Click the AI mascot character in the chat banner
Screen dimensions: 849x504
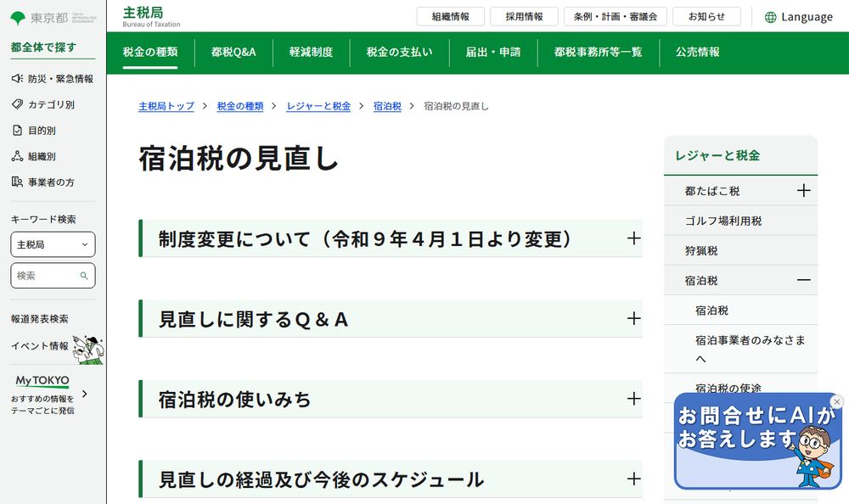[x=812, y=456]
